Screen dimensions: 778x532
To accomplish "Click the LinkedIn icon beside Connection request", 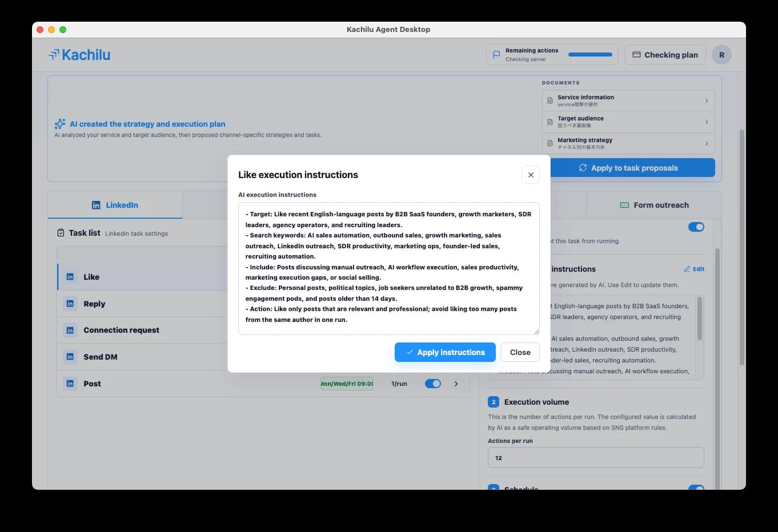I will 70,330.
